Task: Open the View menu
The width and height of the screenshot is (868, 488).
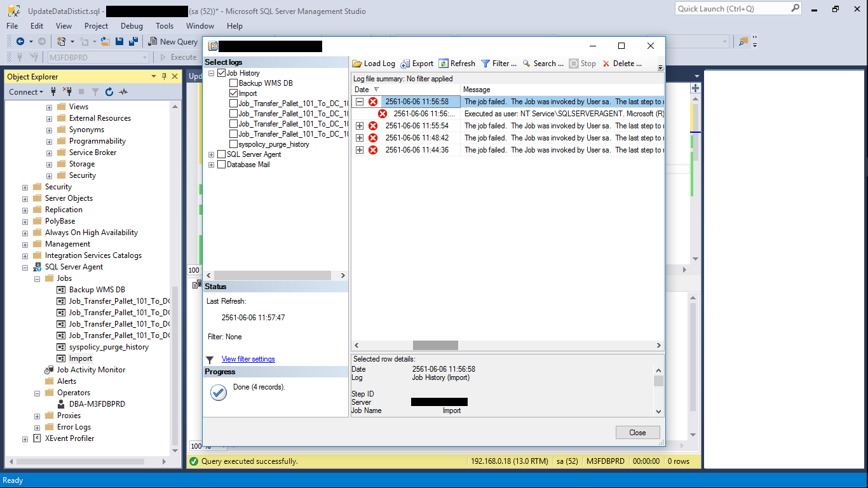Action: (x=64, y=26)
